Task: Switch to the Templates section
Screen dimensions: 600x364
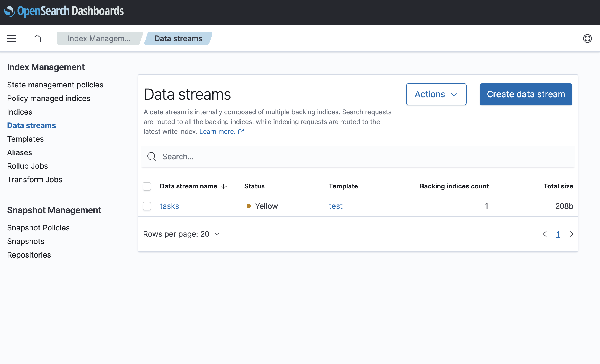Action: [x=25, y=139]
